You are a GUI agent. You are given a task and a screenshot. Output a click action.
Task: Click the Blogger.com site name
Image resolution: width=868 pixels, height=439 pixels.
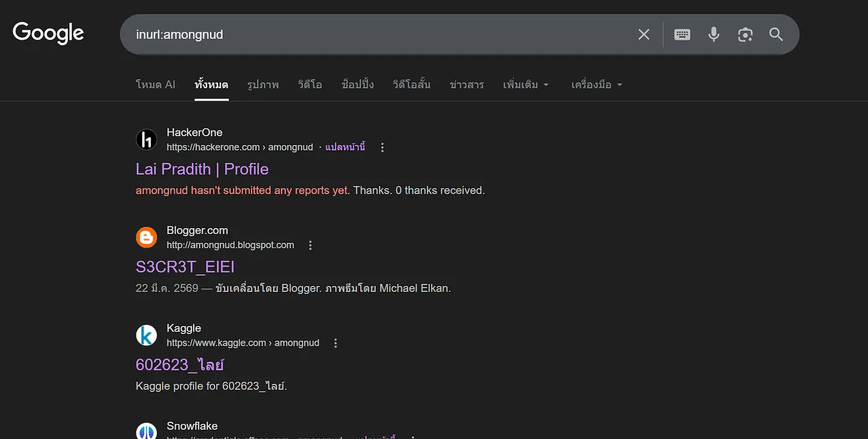(x=197, y=231)
